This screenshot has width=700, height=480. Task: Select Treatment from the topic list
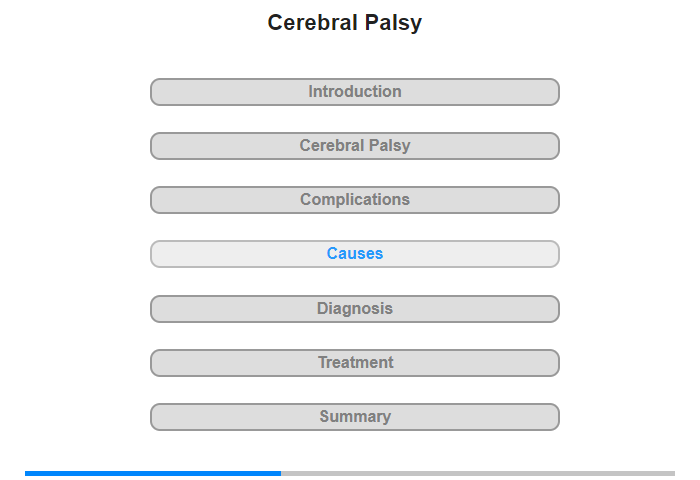click(355, 363)
